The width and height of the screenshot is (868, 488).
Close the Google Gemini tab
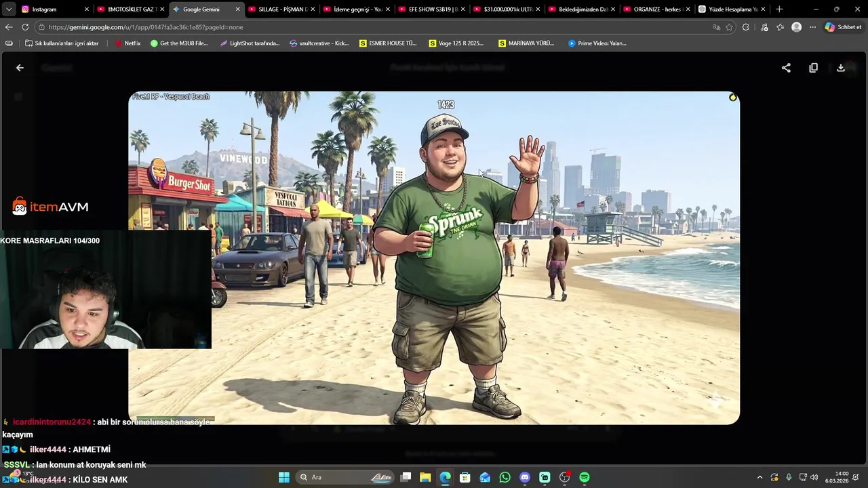point(237,9)
